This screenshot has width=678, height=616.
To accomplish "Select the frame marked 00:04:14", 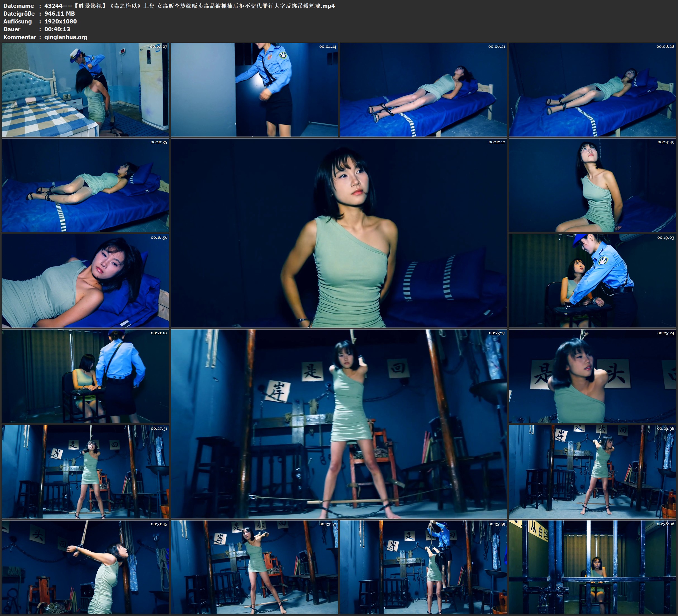I will tap(254, 90).
